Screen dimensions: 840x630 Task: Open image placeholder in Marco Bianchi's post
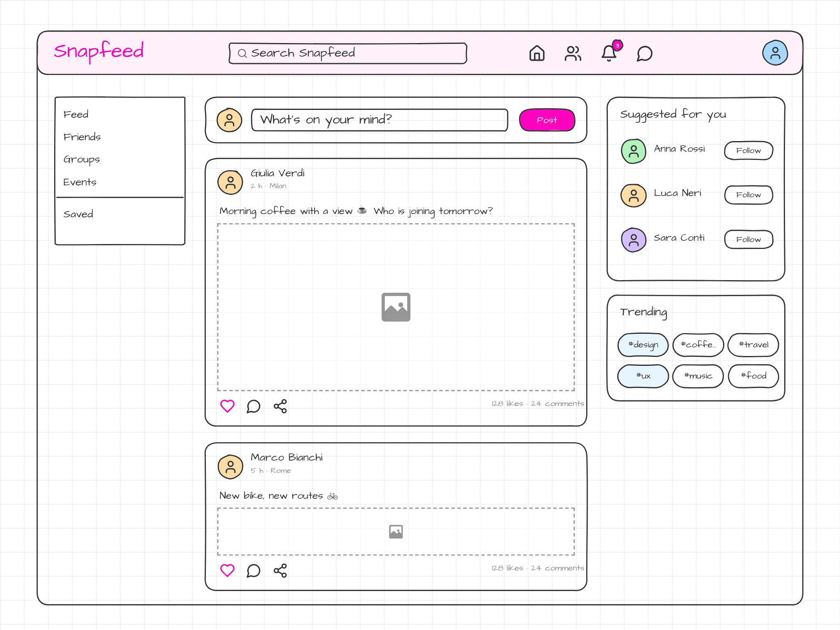(x=396, y=532)
